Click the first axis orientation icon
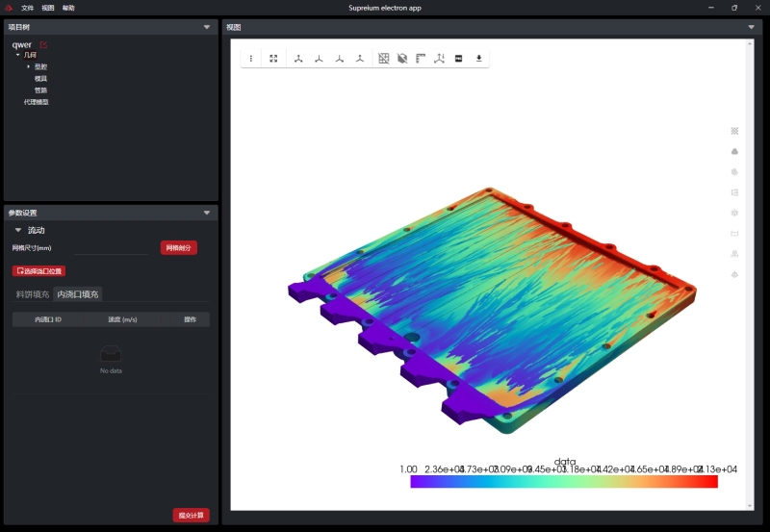The width and height of the screenshot is (770, 532). (298, 59)
